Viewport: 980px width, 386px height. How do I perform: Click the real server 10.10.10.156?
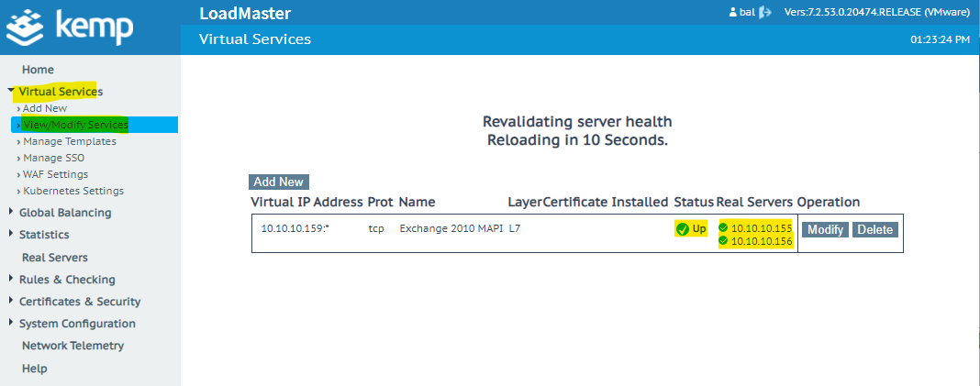(762, 241)
